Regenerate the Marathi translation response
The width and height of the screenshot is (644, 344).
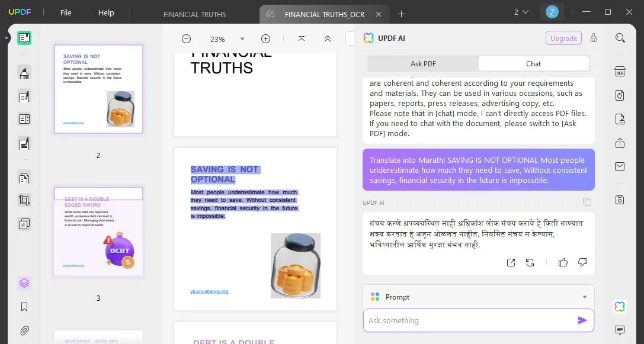click(x=530, y=262)
